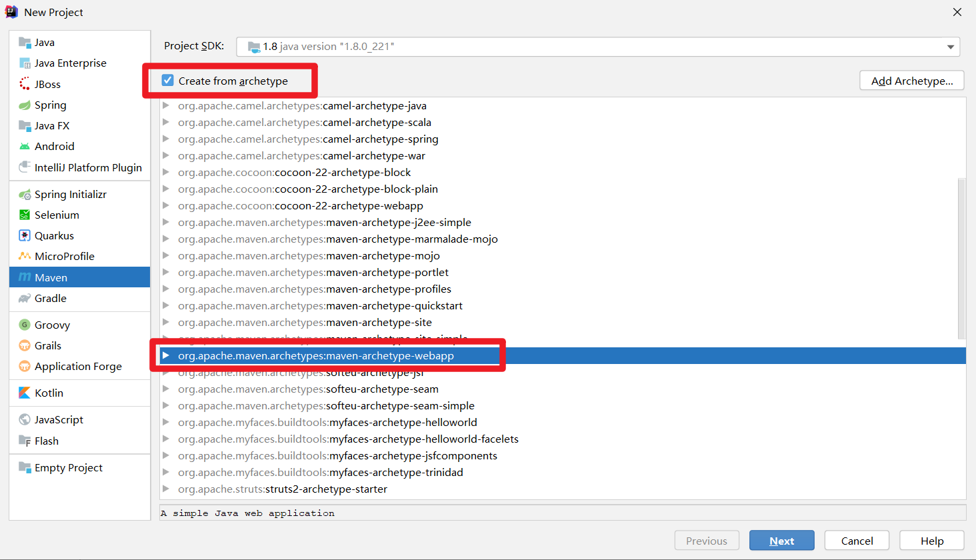Click the MicroProfile icon
Image resolution: width=976 pixels, height=560 pixels.
(x=25, y=257)
